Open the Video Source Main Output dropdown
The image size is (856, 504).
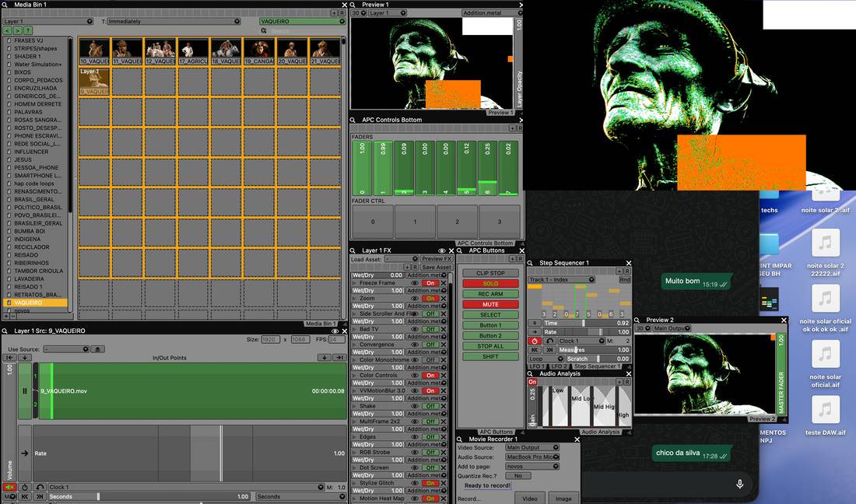pos(531,447)
